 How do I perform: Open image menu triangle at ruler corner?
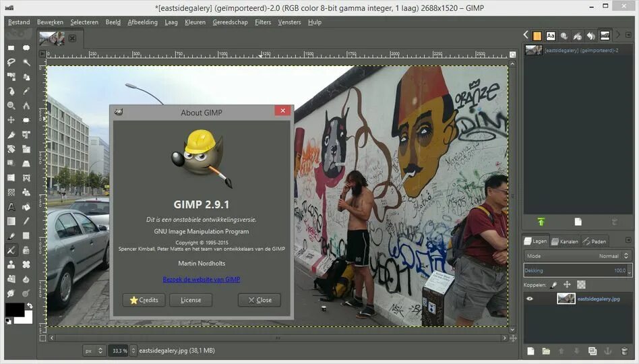42,54
